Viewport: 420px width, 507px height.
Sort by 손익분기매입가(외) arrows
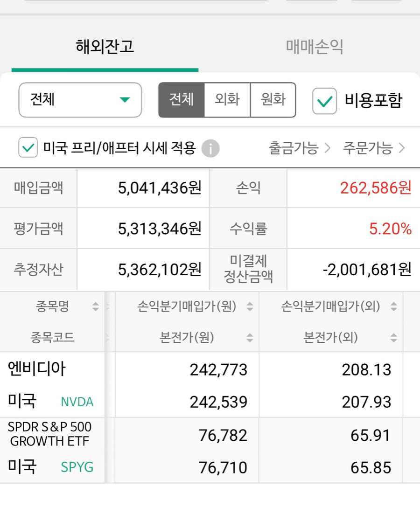(x=393, y=306)
